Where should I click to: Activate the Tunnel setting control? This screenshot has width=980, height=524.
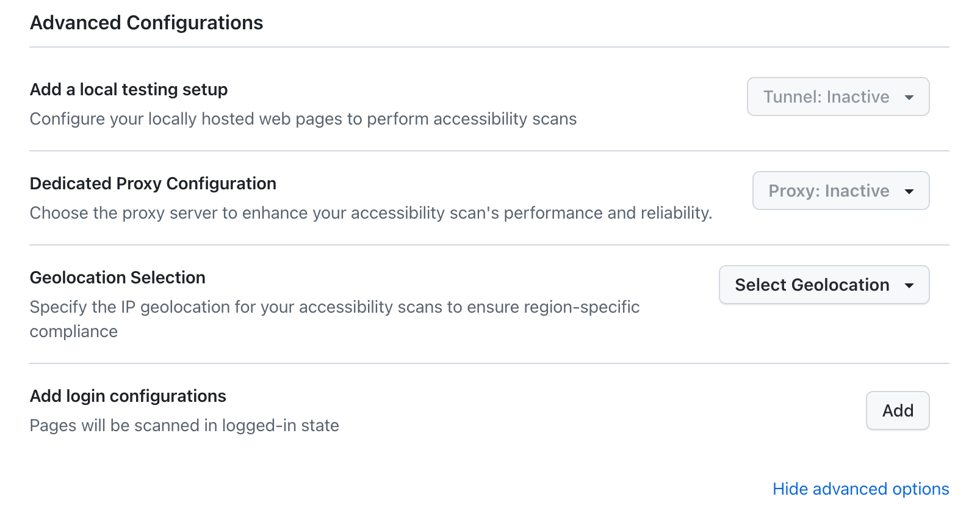click(x=837, y=96)
